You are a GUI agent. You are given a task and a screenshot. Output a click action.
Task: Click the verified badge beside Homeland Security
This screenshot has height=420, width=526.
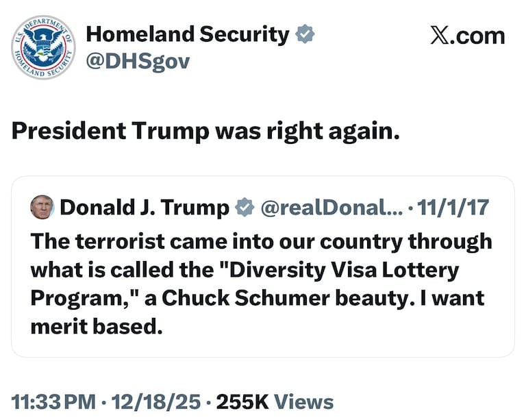click(x=305, y=34)
